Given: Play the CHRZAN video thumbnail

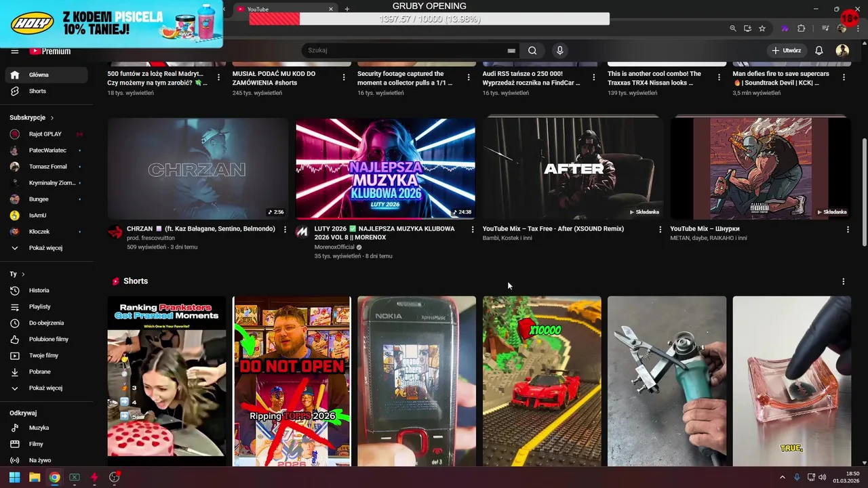Looking at the screenshot, I should point(198,169).
